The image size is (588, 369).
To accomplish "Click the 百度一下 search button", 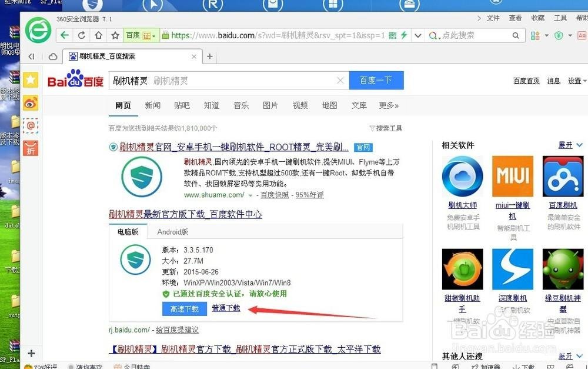I will tap(376, 80).
